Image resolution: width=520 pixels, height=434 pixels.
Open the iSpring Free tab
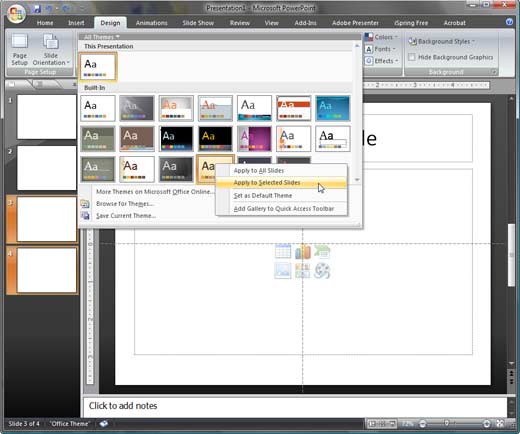[411, 23]
